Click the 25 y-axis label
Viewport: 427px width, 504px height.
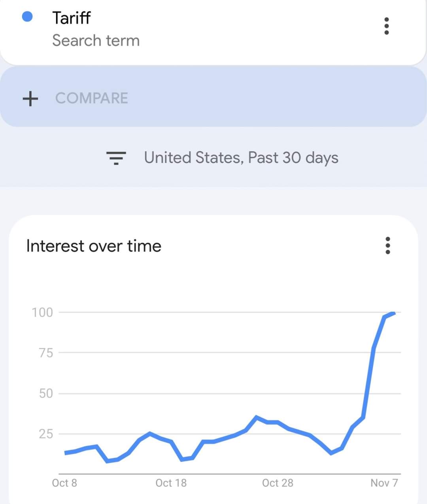tap(46, 434)
